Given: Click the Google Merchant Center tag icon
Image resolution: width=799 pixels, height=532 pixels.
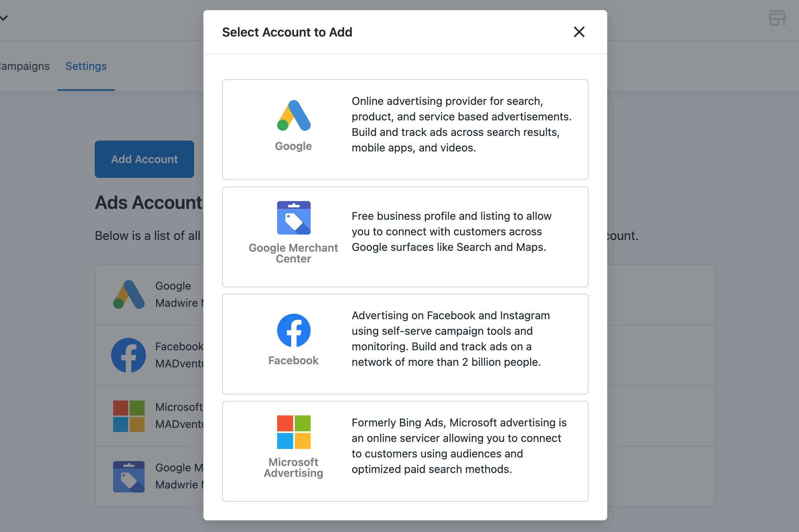Looking at the screenshot, I should pyautogui.click(x=294, y=218).
